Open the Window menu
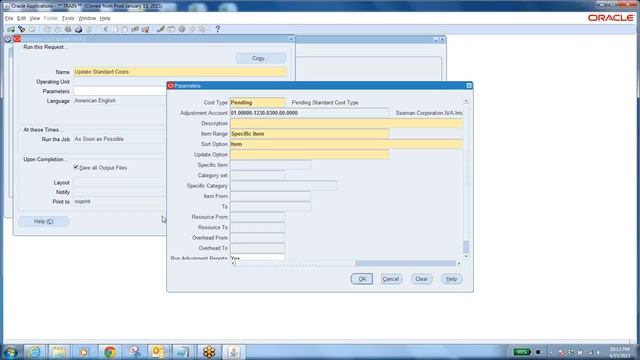Viewport: 640px width, 360px height. tap(87, 18)
